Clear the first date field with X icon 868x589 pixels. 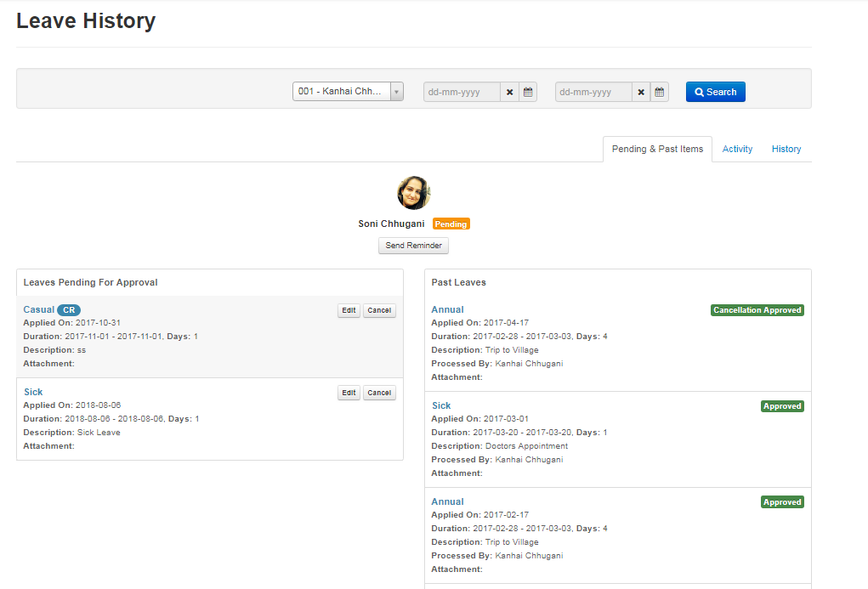(509, 92)
